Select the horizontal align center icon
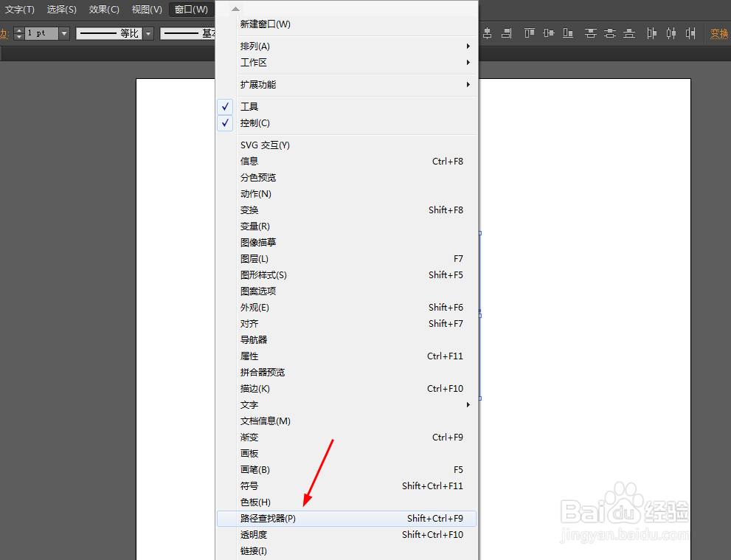The image size is (731, 560). point(488,33)
